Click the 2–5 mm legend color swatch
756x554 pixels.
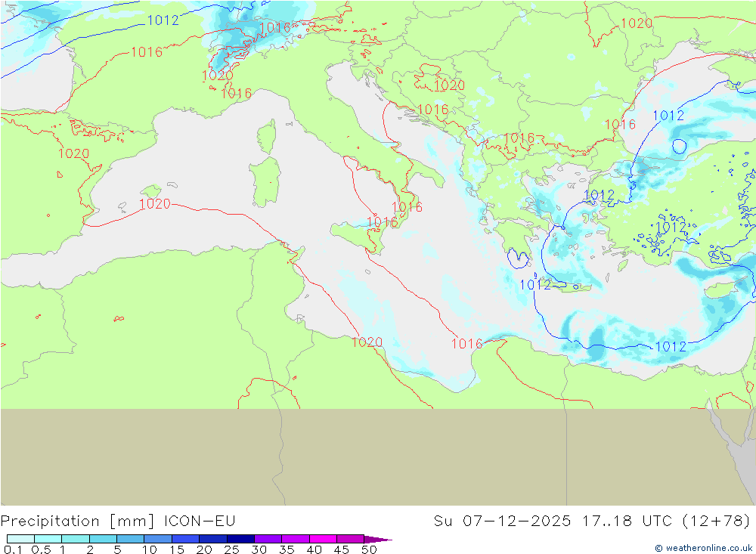tap(103, 539)
